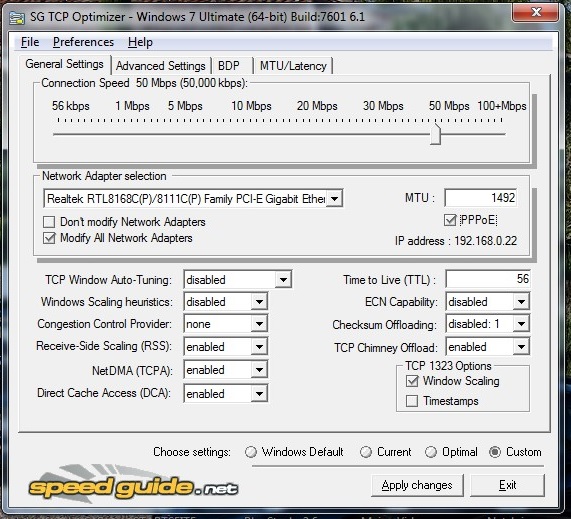
Task: Set the slider track to 10 Mbps
Action: tap(251, 134)
